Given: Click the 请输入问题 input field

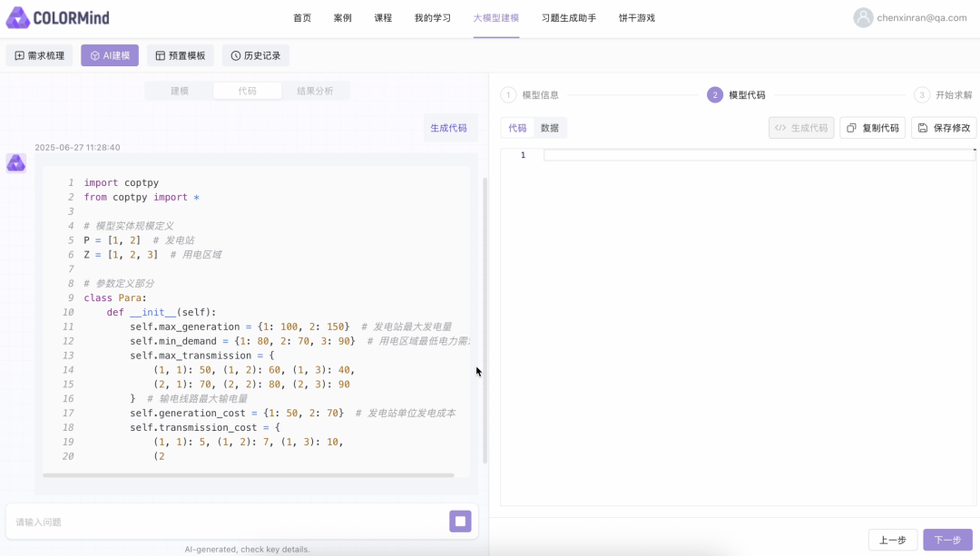Looking at the screenshot, I should pyautogui.click(x=227, y=522).
